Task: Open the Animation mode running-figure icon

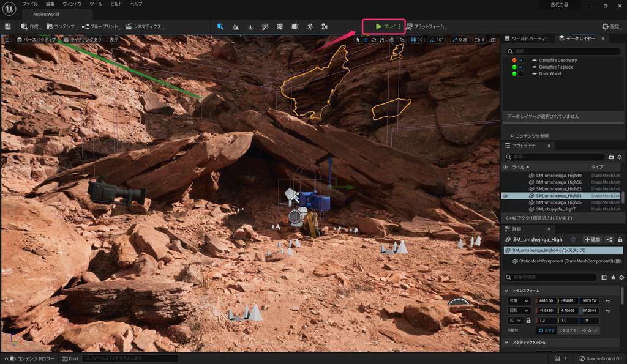Action: coord(310,26)
